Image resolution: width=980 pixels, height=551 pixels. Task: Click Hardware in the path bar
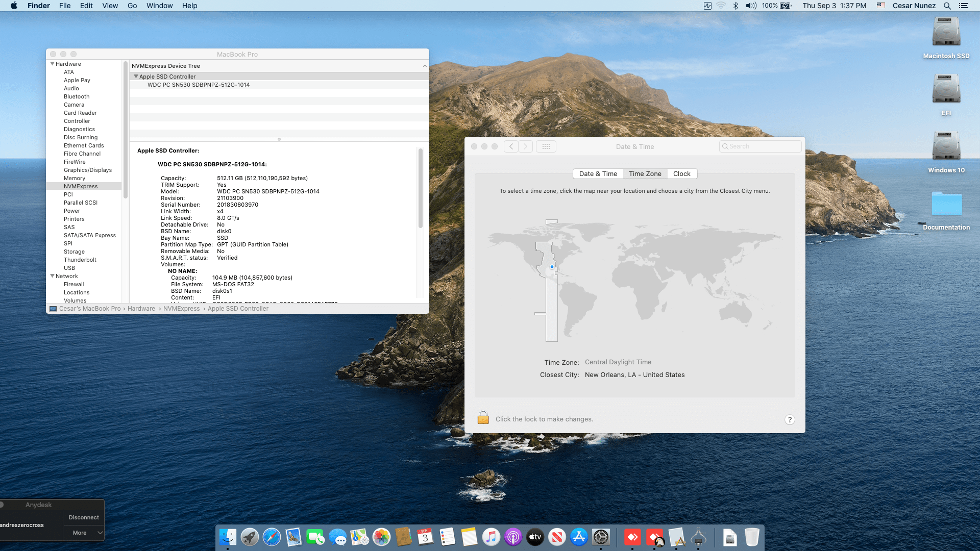(141, 309)
